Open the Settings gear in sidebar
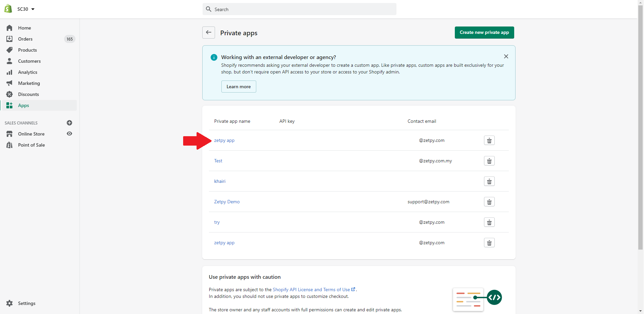 tap(10, 303)
